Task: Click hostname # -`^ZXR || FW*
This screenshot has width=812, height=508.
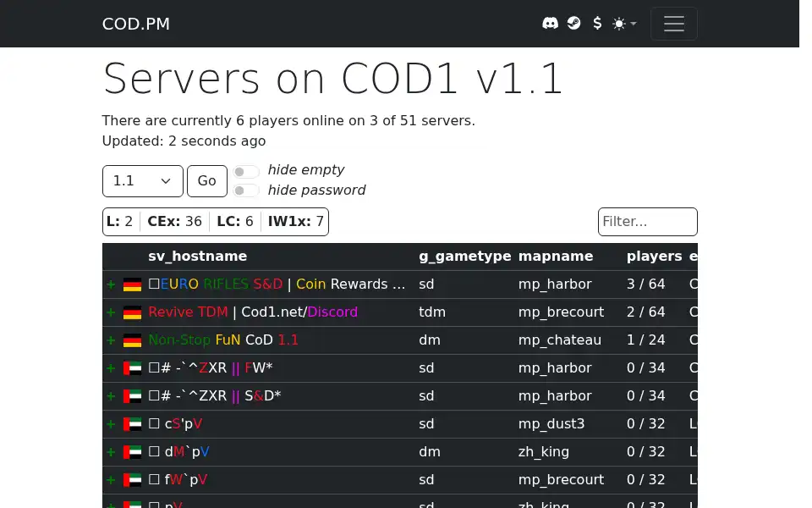Action: [211, 368]
